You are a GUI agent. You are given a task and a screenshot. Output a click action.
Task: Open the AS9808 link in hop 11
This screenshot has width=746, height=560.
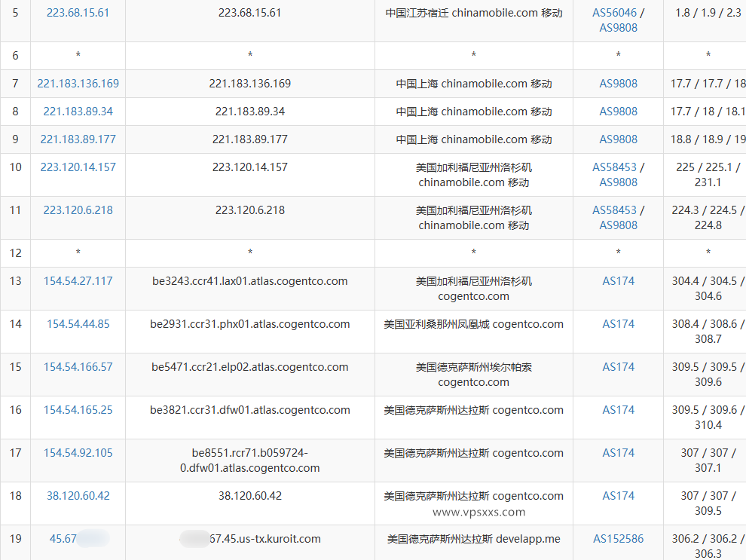tap(618, 225)
